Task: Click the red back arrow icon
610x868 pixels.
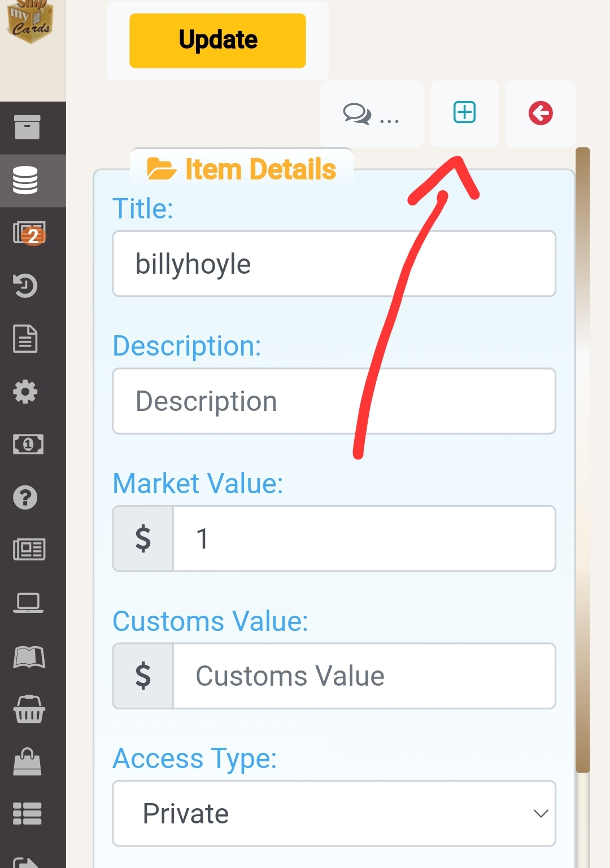Action: click(x=541, y=113)
